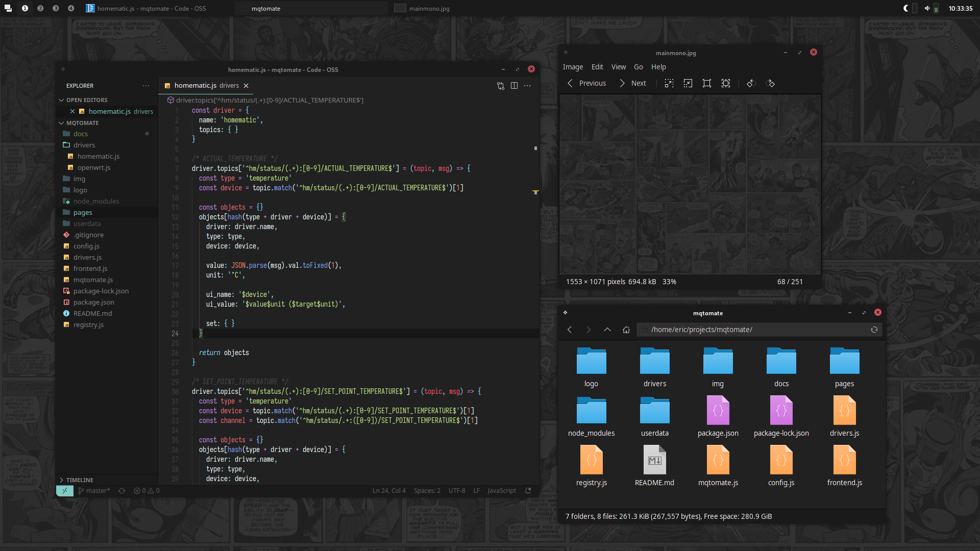Click the Compare Changes icon in the editor toolbar
Image resolution: width=980 pixels, height=551 pixels.
pos(501,86)
